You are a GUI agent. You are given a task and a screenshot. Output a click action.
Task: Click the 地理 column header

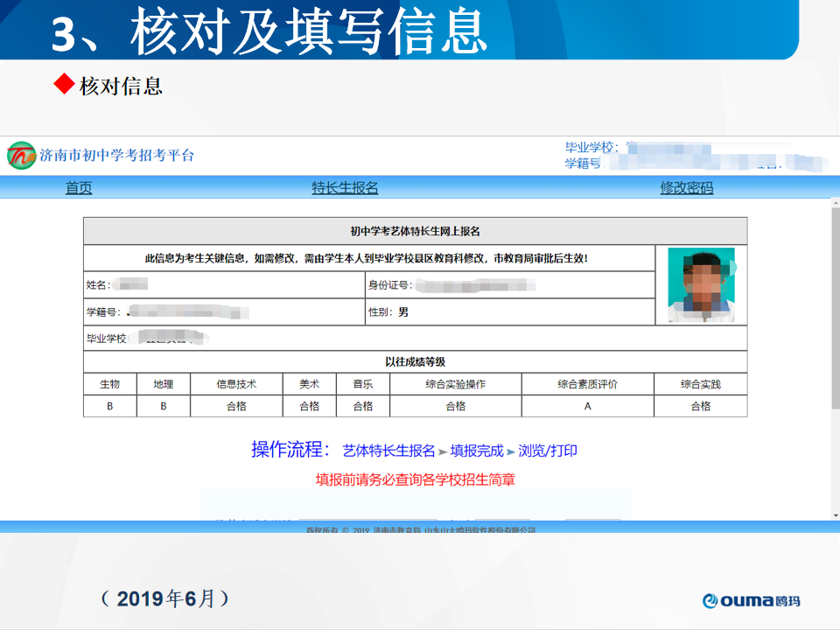pyautogui.click(x=164, y=384)
